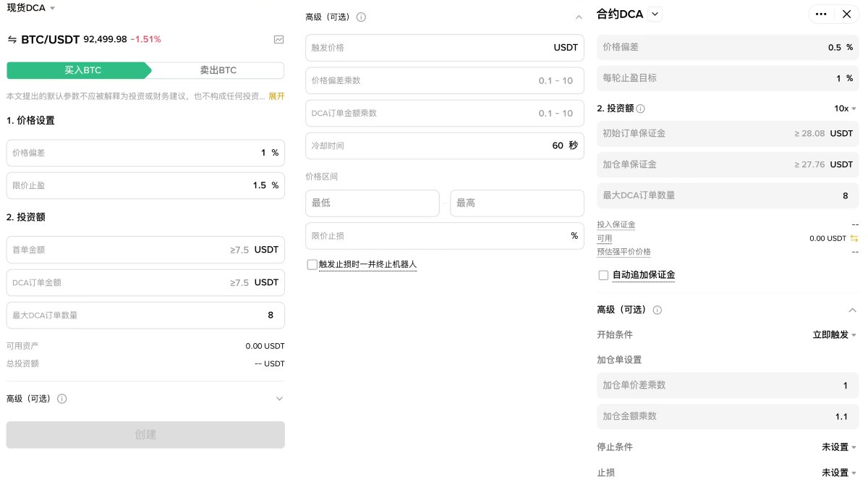The width and height of the screenshot is (868, 485).
Task: Switch to the 卖出BTC tab
Action: pyautogui.click(x=218, y=70)
